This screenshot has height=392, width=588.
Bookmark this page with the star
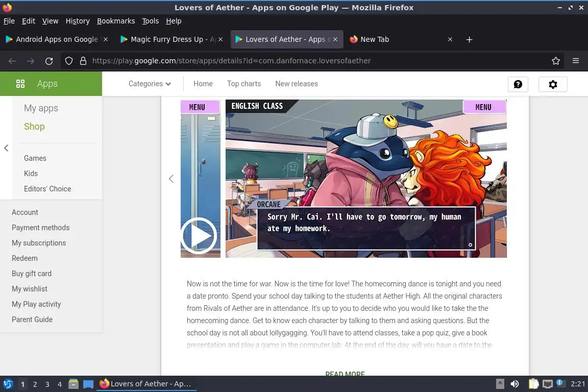(556, 61)
